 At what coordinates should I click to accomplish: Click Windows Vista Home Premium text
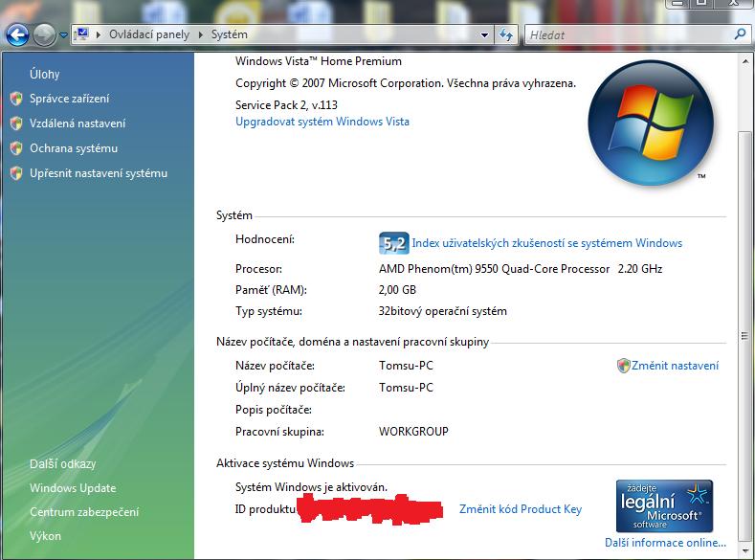tap(319, 61)
